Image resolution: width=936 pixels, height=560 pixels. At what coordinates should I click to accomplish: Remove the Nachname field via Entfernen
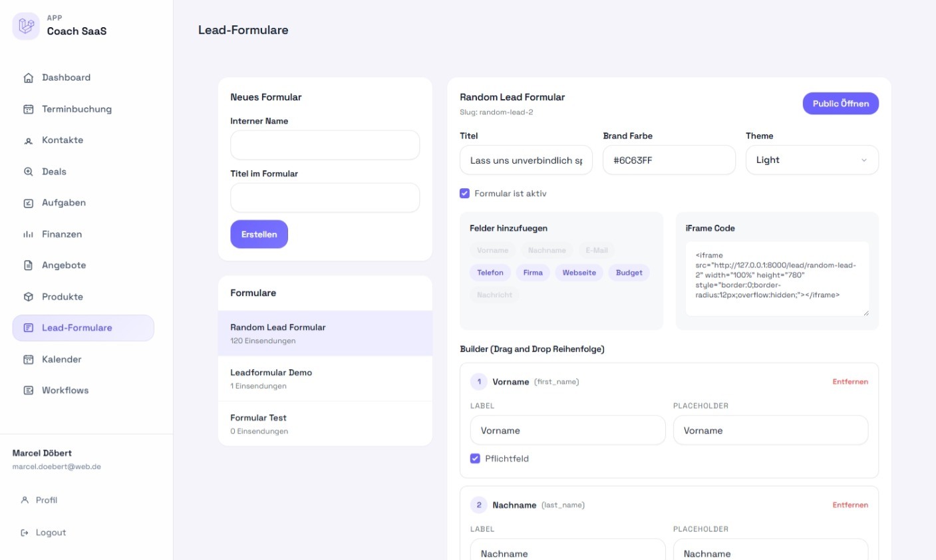[x=850, y=505]
